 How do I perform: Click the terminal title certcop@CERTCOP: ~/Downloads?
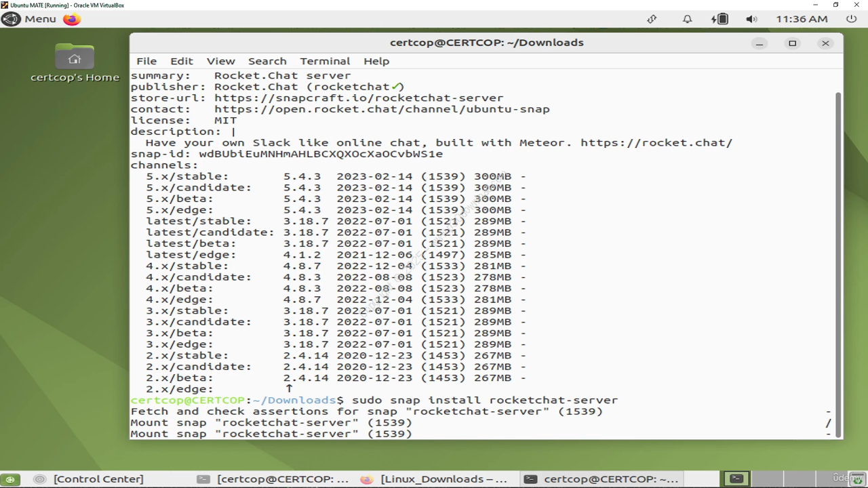click(x=487, y=43)
